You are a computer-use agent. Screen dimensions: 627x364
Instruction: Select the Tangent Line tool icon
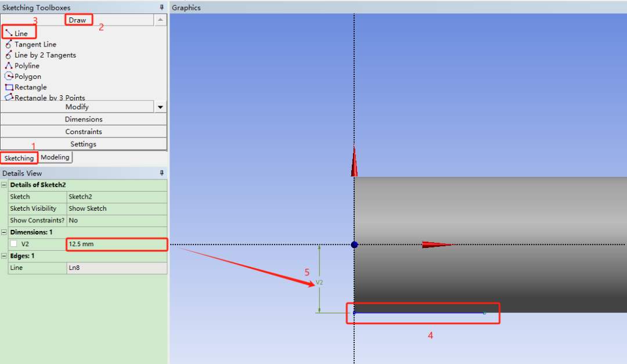click(x=8, y=44)
